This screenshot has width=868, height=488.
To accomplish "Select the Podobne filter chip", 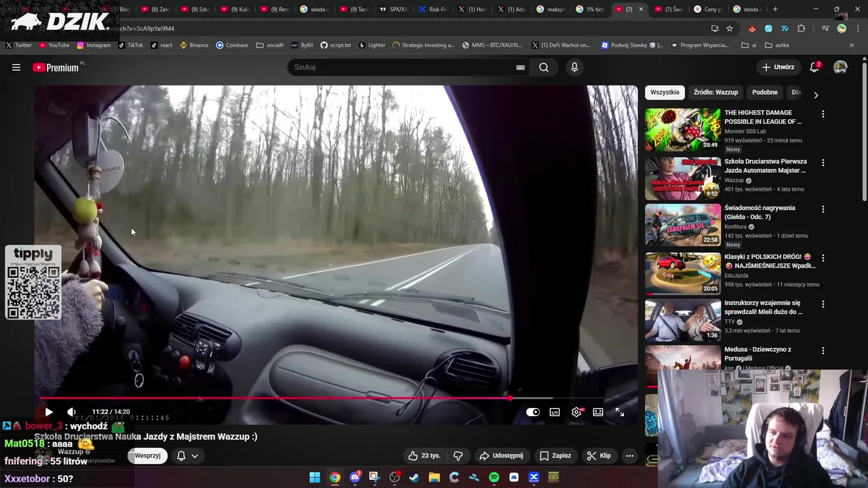I will pos(765,92).
